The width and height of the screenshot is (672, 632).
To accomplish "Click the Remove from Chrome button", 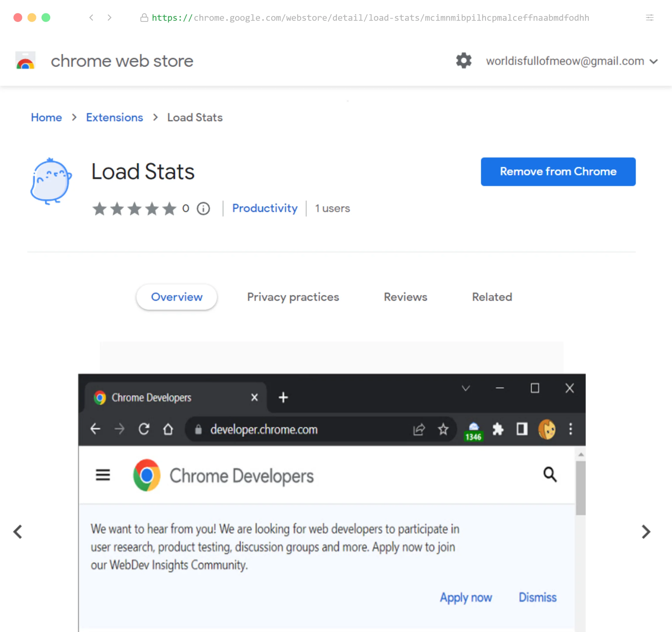I will click(558, 172).
